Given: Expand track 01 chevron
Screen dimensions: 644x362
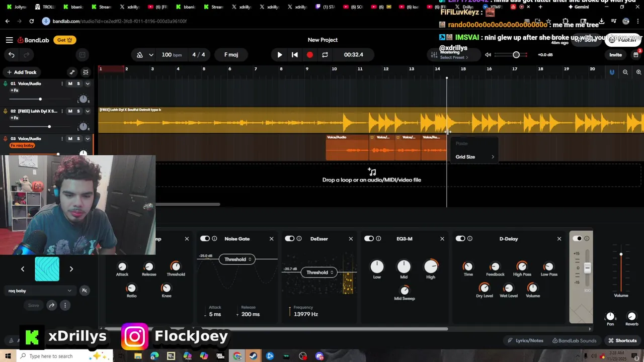Looking at the screenshot, I should (87, 83).
